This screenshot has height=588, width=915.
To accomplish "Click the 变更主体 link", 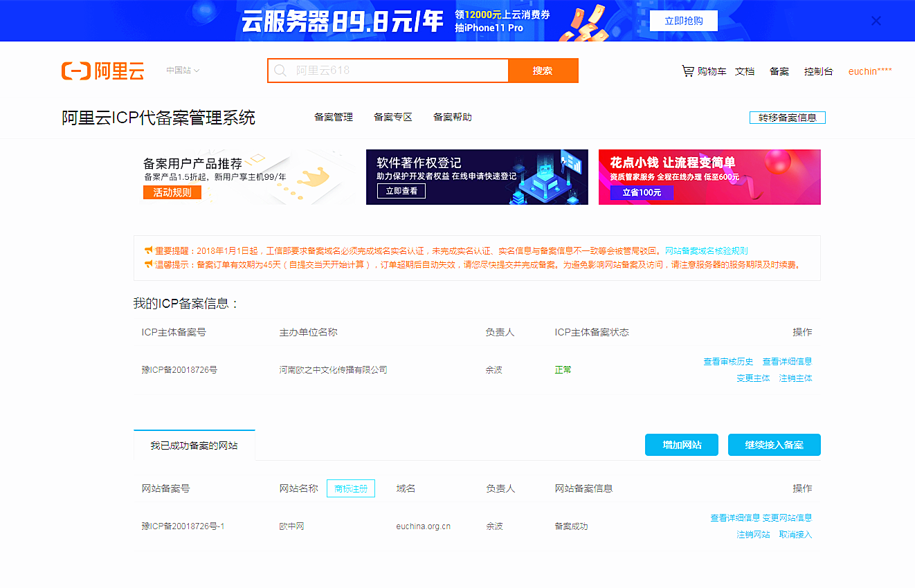I will pos(753,378).
